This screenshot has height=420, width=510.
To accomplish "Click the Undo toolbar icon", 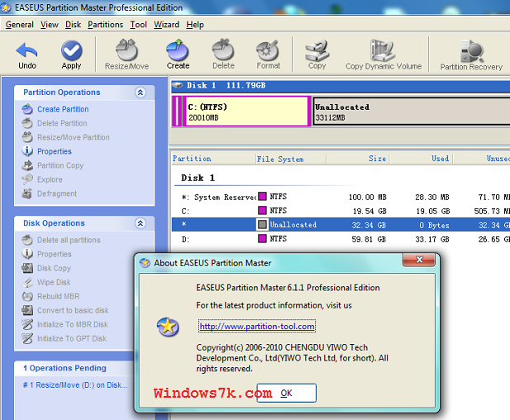I will pyautogui.click(x=26, y=50).
